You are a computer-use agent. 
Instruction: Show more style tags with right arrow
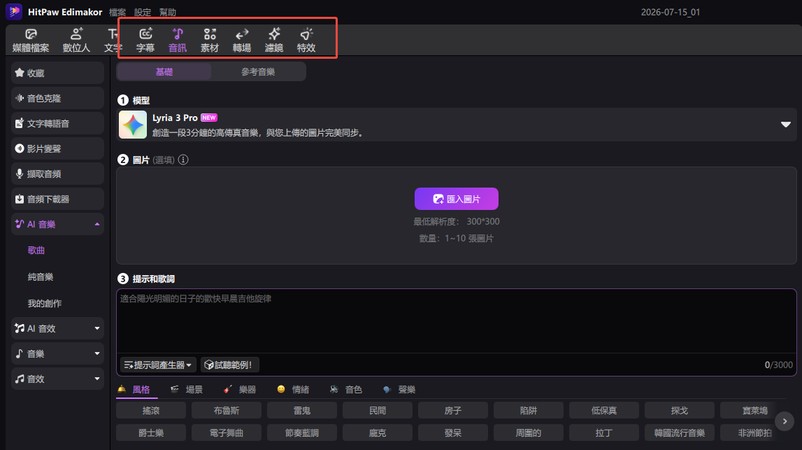[x=785, y=421]
